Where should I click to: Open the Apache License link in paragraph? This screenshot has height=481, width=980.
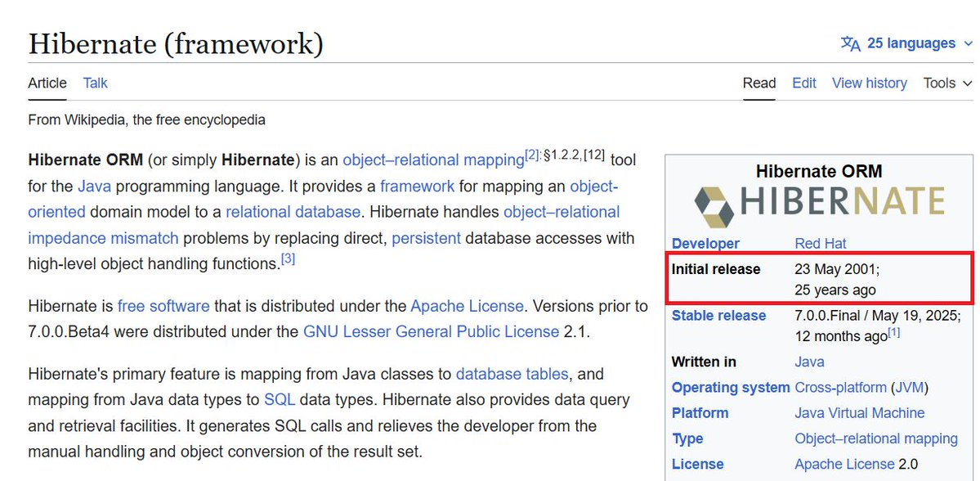pyautogui.click(x=466, y=307)
